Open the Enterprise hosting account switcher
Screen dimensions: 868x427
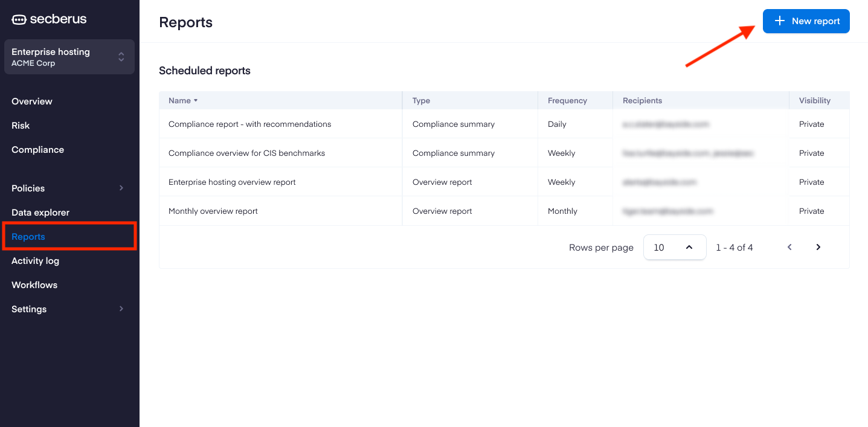69,57
